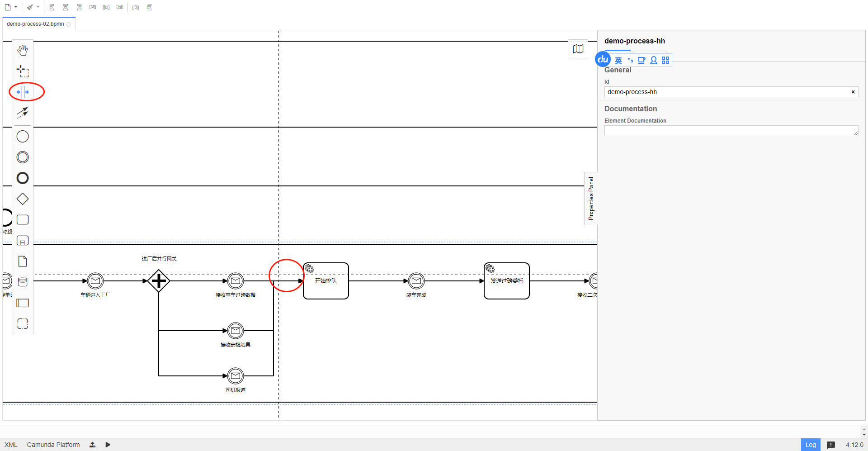Select the 接收安检结果 message event
Viewport: 868px width, 451px height.
(x=236, y=331)
